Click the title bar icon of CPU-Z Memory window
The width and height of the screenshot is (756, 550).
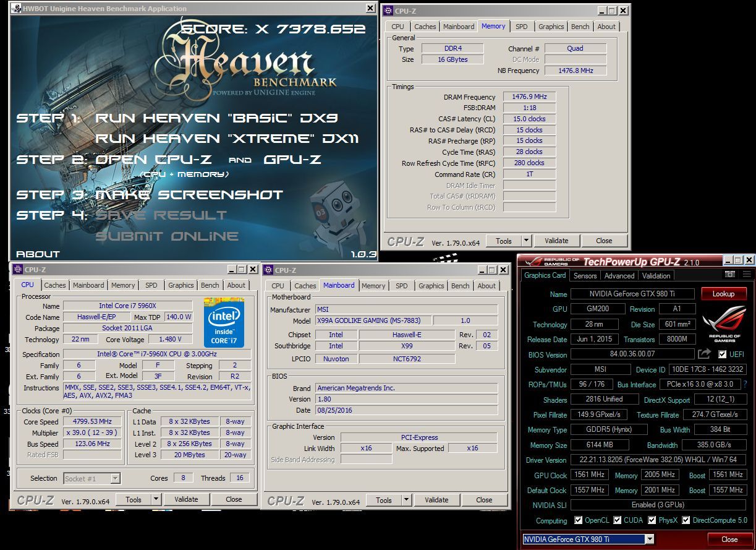click(388, 11)
